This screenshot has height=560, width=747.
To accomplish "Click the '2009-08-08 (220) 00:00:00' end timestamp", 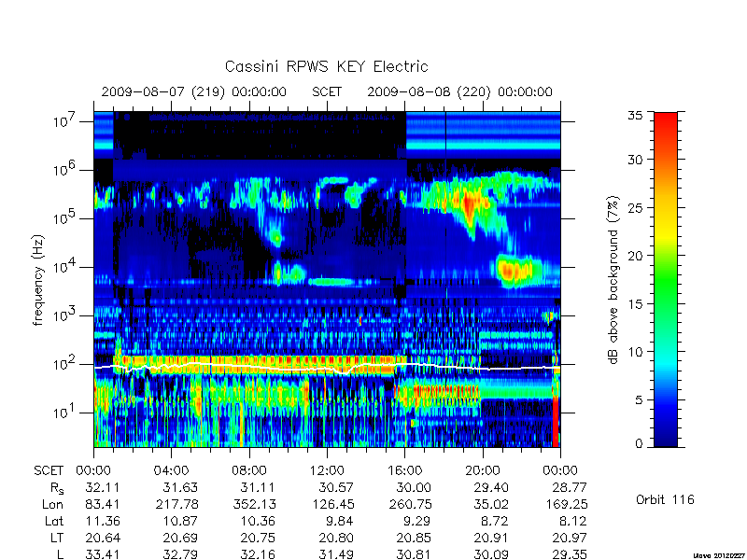I will (x=459, y=91).
